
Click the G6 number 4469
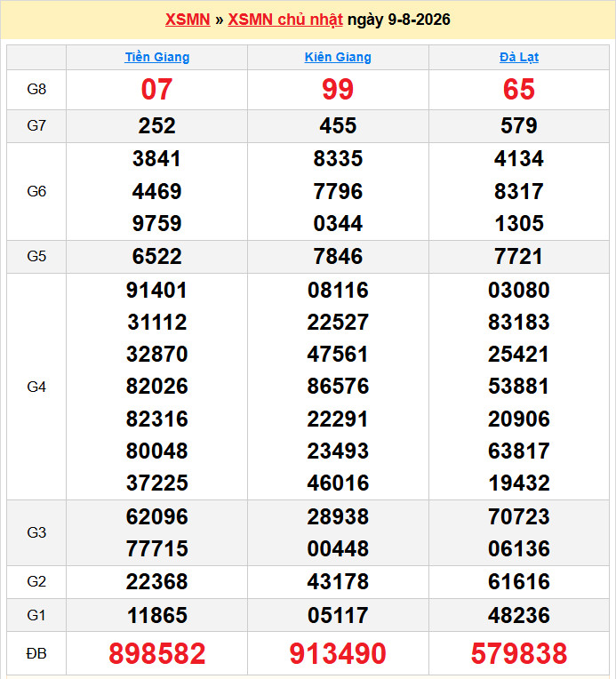pyautogui.click(x=156, y=191)
